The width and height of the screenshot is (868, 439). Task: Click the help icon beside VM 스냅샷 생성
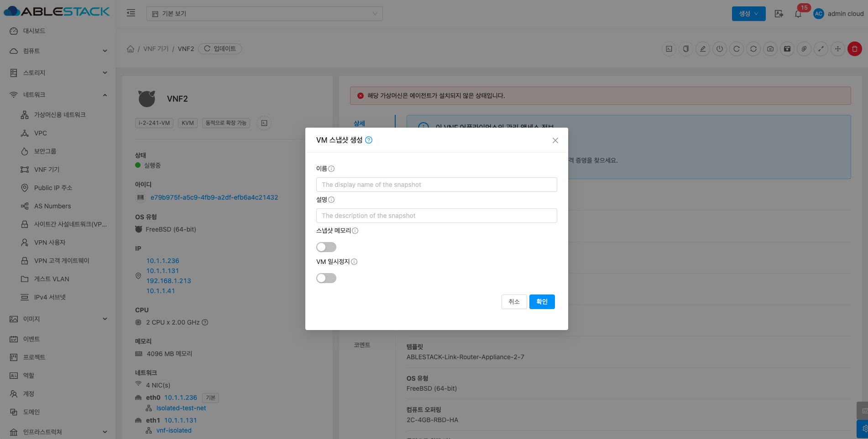point(369,140)
